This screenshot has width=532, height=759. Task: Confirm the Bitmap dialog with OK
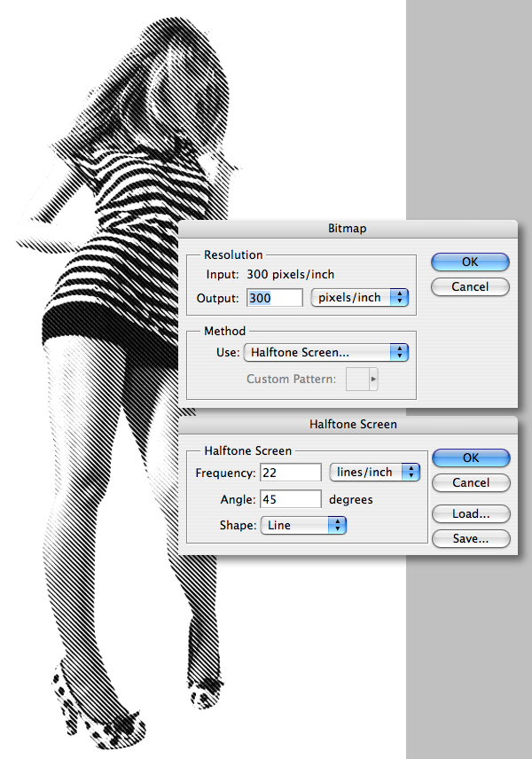(x=470, y=262)
